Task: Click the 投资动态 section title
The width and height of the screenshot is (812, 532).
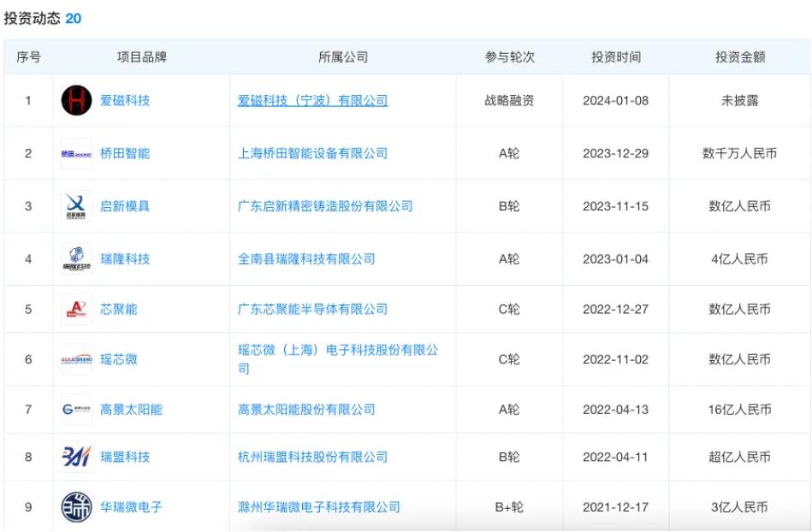Action: [x=33, y=19]
